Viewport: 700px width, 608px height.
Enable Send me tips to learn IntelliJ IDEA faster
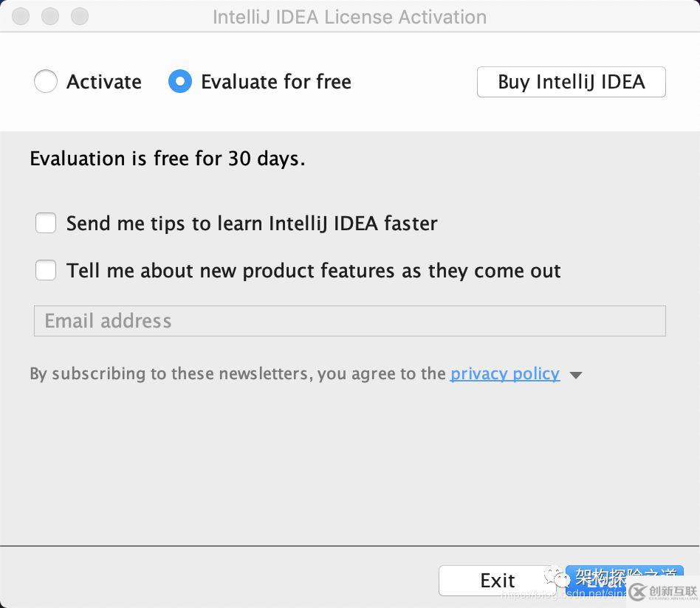46,223
